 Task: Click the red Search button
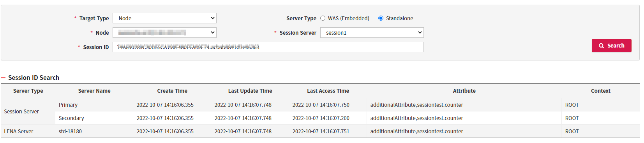pos(611,46)
